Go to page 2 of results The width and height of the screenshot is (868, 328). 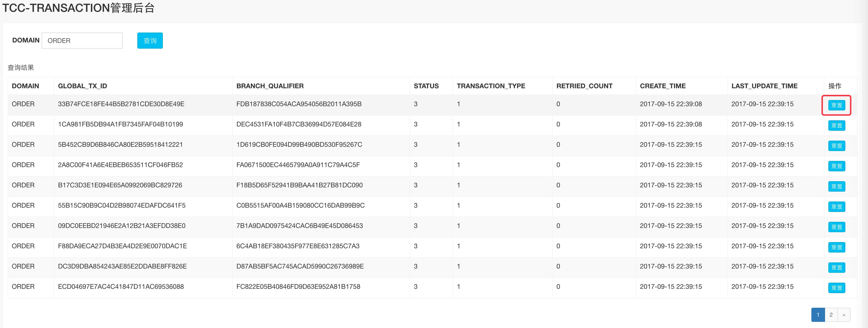[831, 315]
